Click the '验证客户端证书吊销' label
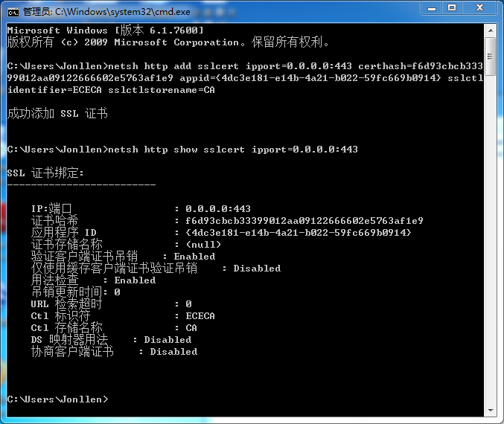 click(84, 257)
